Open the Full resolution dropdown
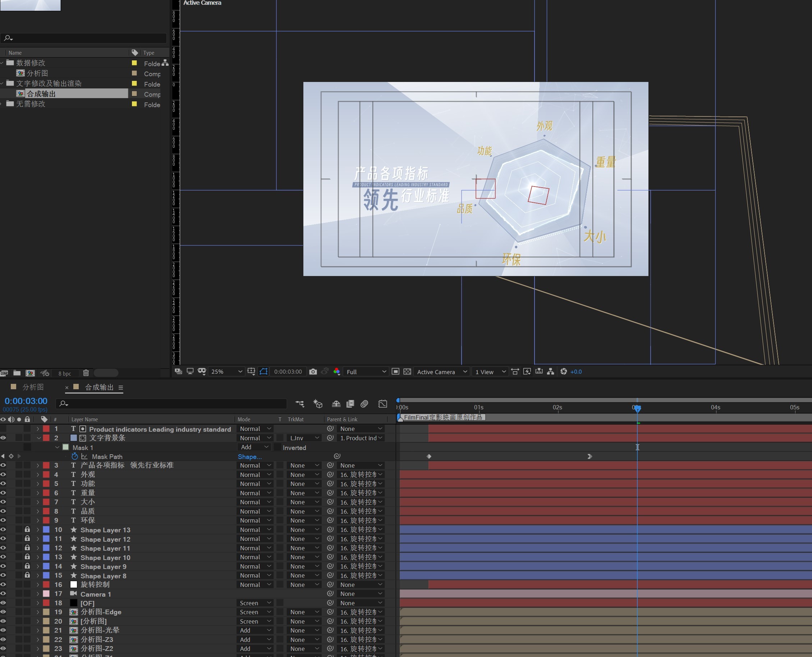812x657 pixels. pos(366,372)
